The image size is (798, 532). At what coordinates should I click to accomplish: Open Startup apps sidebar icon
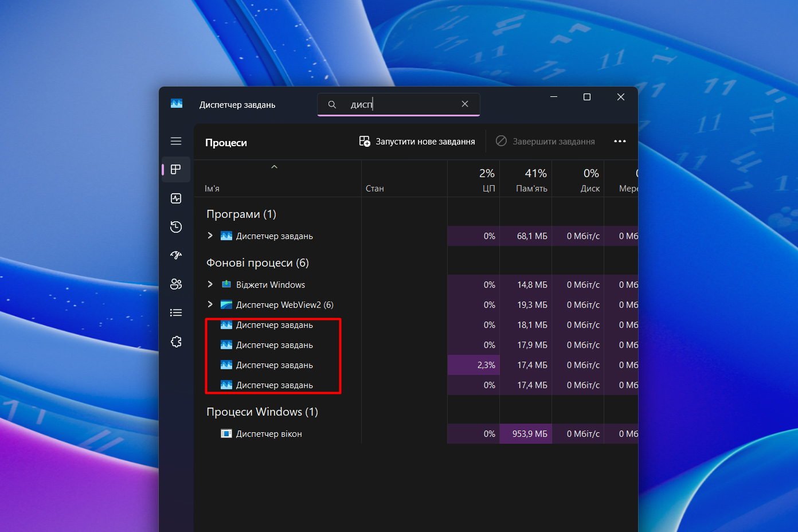[176, 255]
